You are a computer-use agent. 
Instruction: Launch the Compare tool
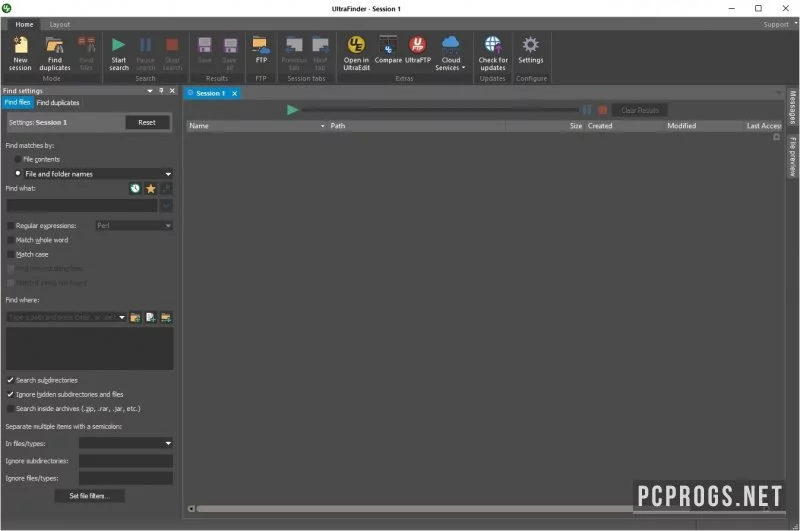click(x=388, y=50)
